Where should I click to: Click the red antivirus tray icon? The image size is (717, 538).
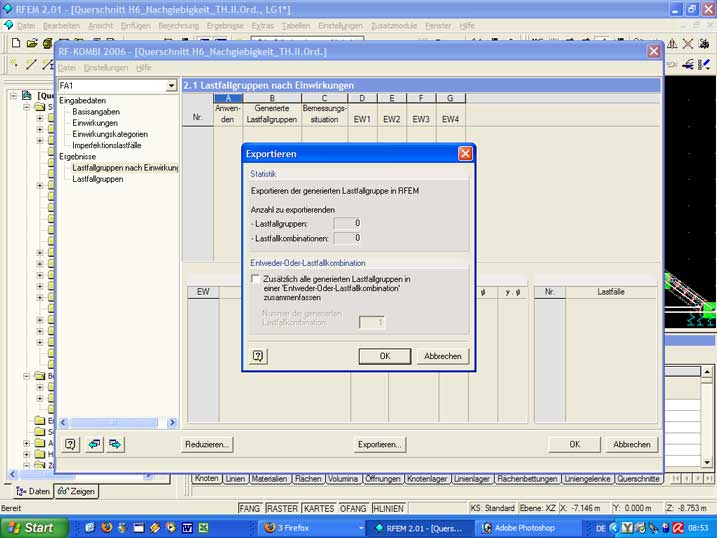coord(678,528)
